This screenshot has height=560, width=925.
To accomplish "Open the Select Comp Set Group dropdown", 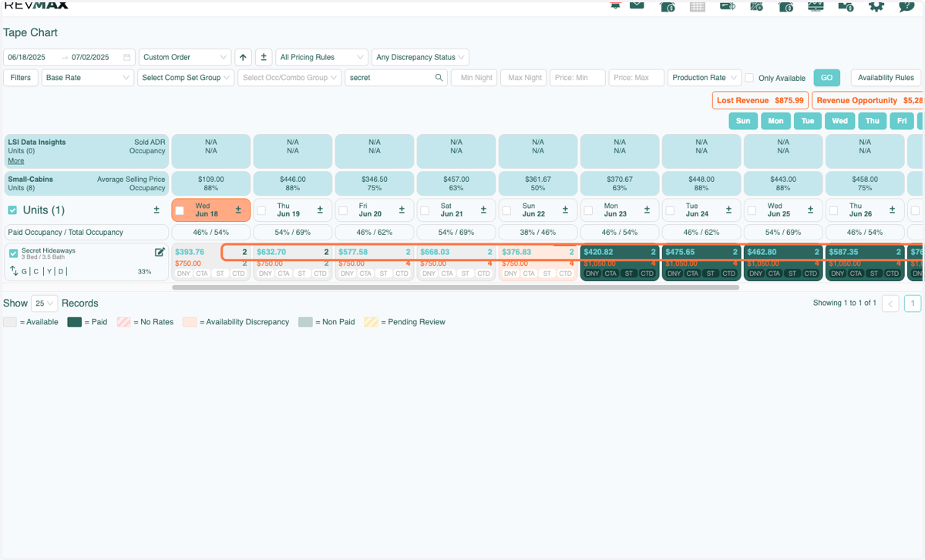I will tap(186, 78).
